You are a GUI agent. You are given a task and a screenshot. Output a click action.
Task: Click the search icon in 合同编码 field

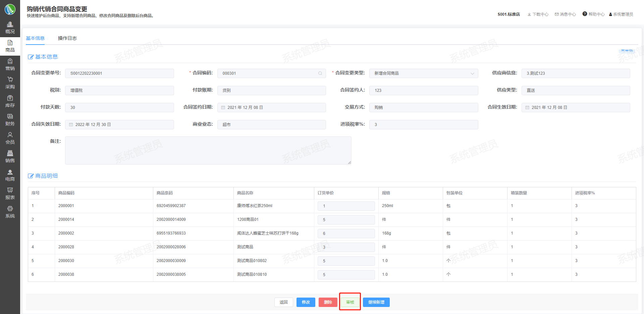click(320, 73)
